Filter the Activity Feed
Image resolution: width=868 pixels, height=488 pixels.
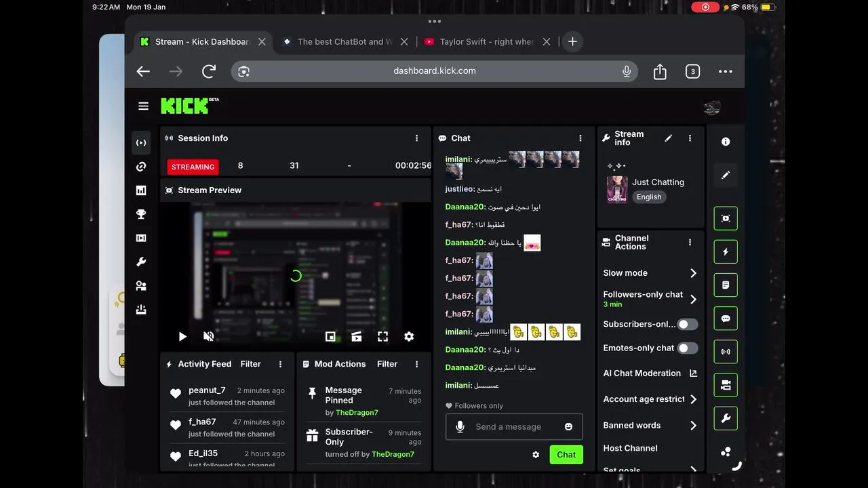[250, 364]
